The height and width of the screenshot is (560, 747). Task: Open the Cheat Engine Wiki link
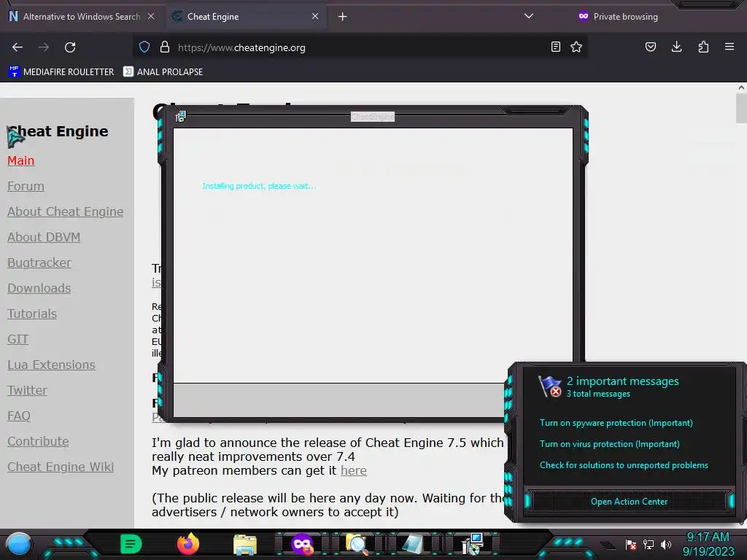coord(61,467)
